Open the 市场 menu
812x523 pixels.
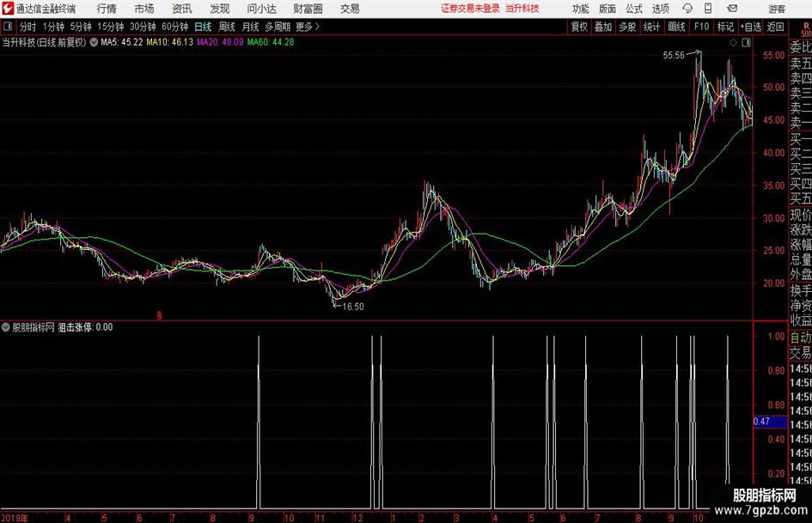click(144, 9)
